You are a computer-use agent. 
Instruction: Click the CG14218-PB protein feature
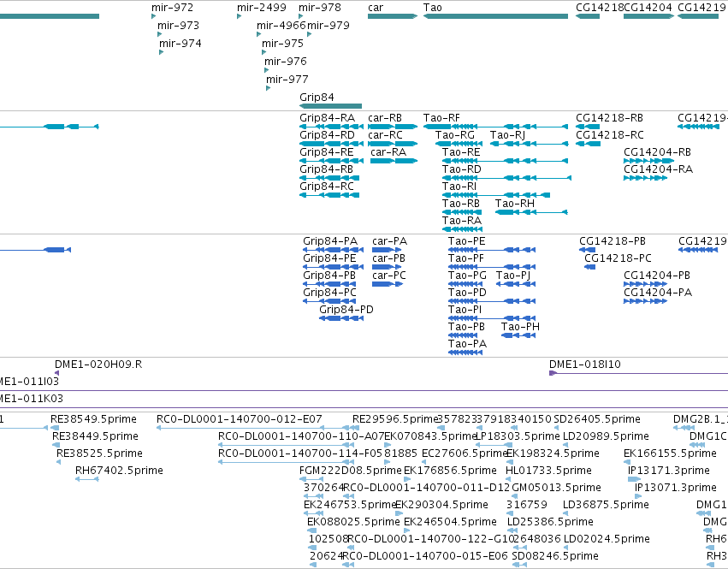pos(588,250)
